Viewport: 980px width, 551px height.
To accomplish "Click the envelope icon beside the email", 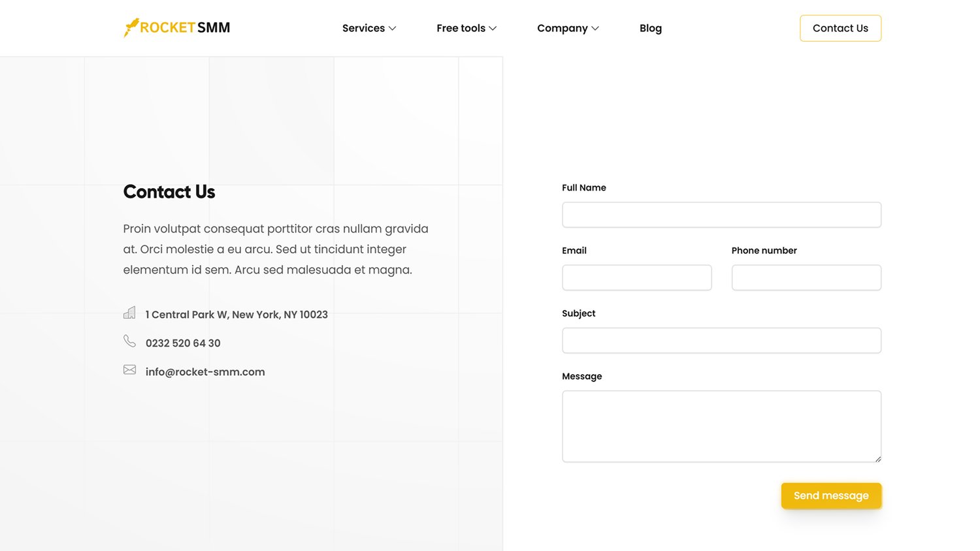I will pos(129,370).
